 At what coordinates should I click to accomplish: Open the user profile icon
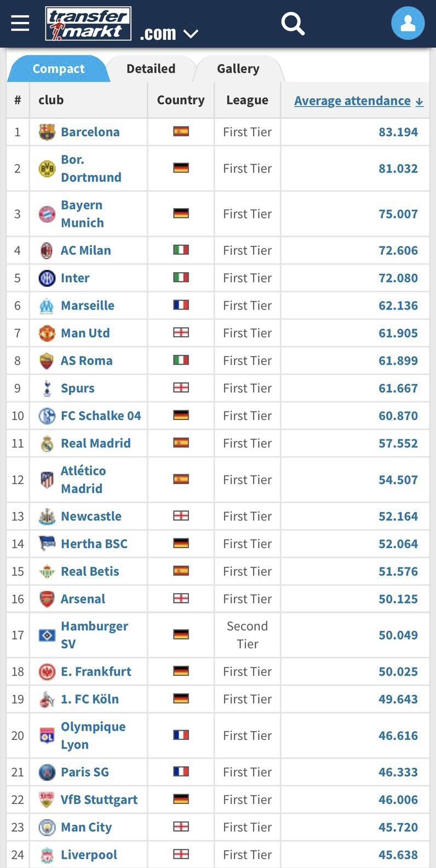pyautogui.click(x=408, y=24)
